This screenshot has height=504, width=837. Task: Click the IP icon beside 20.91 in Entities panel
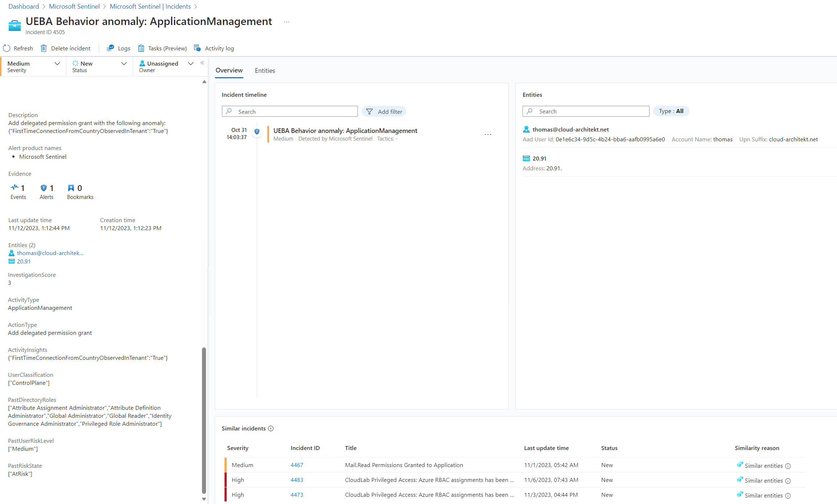click(526, 158)
